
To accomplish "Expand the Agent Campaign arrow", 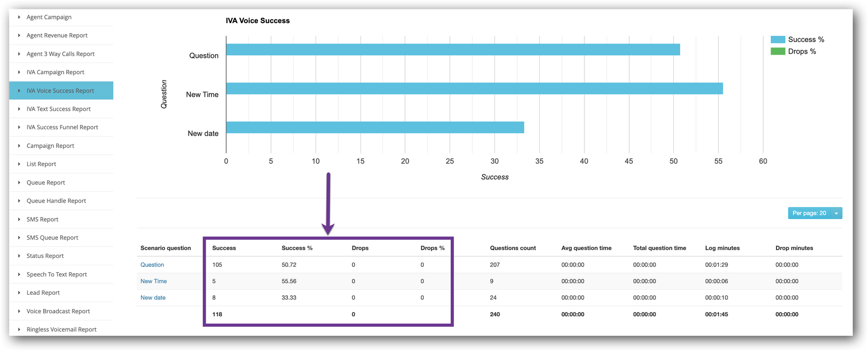I will (x=19, y=17).
